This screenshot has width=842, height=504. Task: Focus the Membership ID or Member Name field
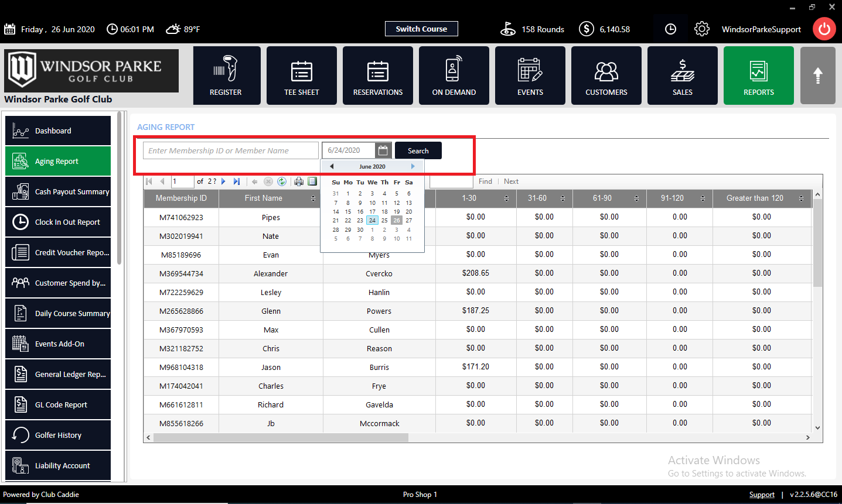(x=231, y=150)
